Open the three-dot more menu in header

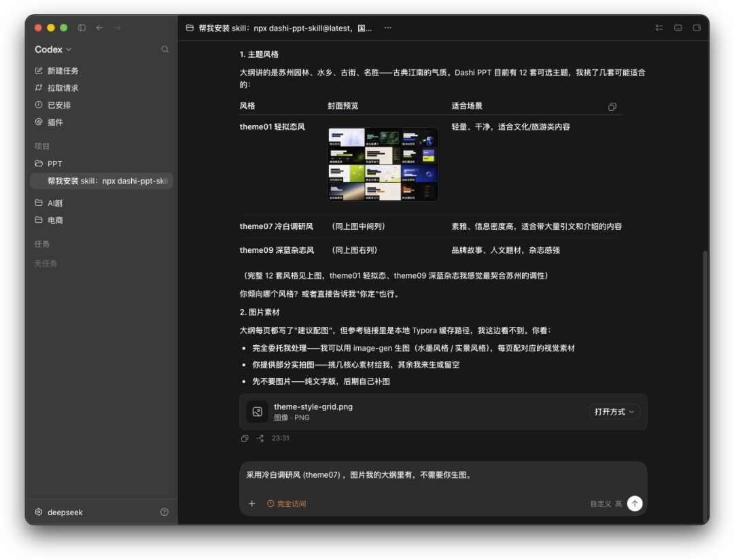tap(387, 28)
